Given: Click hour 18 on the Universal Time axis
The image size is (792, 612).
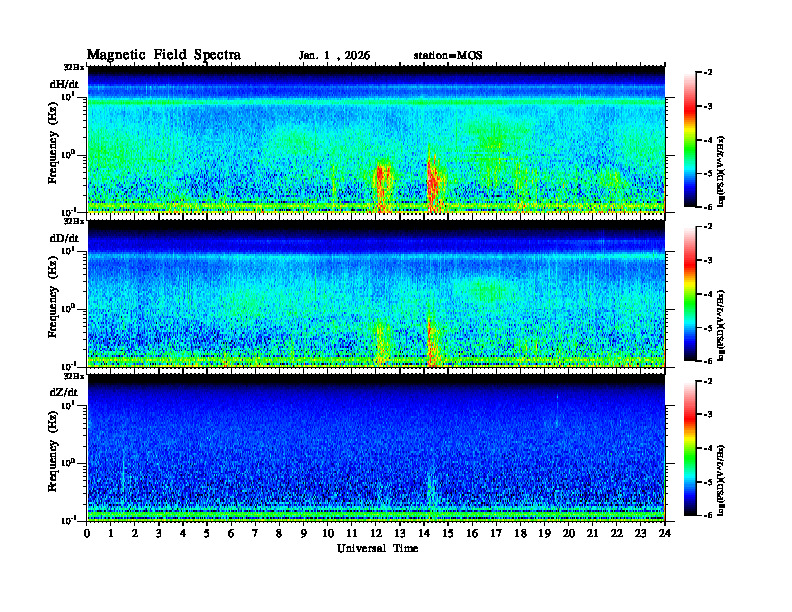Looking at the screenshot, I should point(521,534).
